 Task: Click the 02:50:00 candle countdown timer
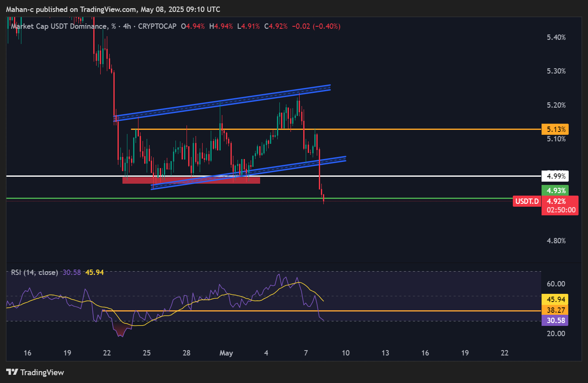[x=560, y=210]
